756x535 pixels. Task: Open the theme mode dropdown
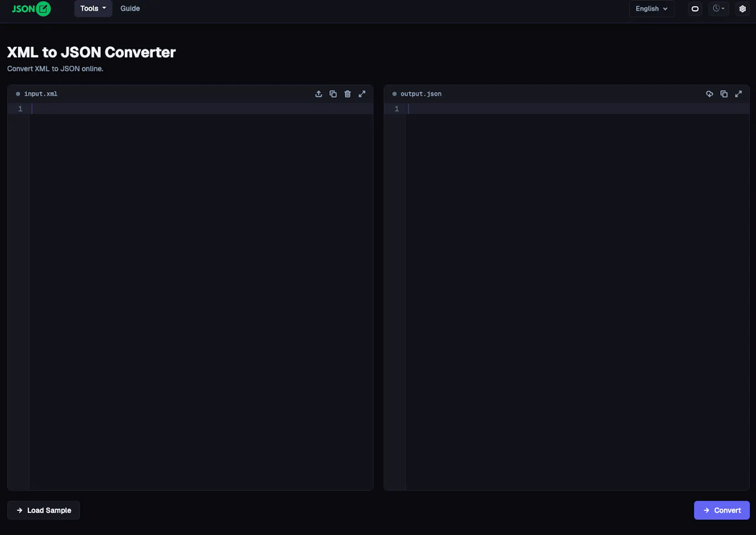[719, 8]
